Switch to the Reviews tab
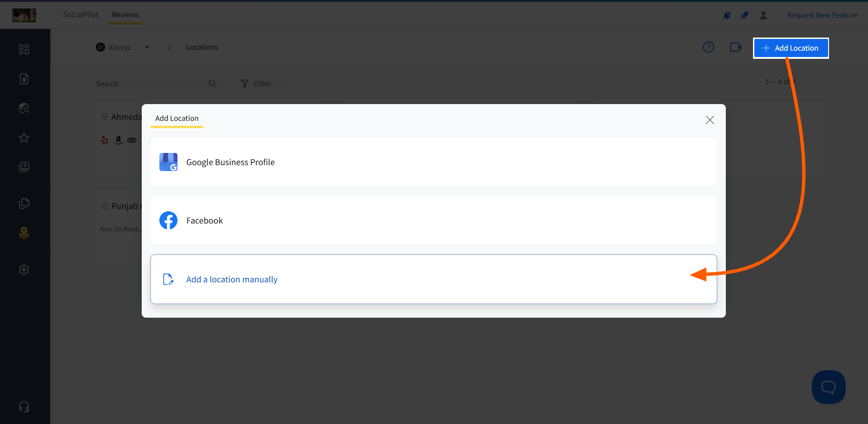Image resolution: width=868 pixels, height=424 pixels. pyautogui.click(x=125, y=14)
